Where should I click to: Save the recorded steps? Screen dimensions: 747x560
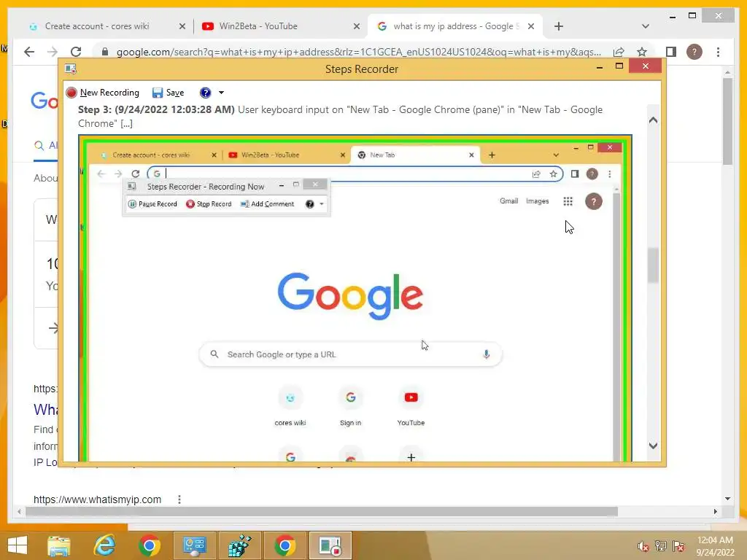[169, 93]
